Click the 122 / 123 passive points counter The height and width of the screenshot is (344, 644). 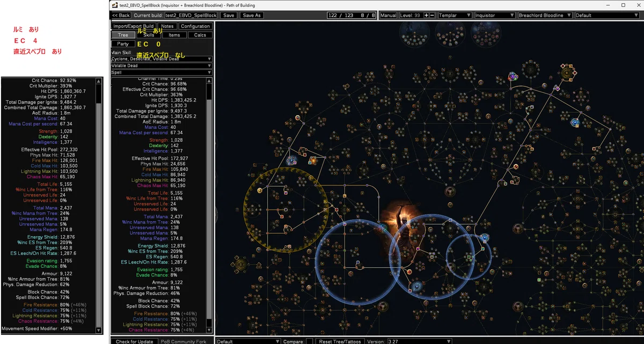[351, 16]
